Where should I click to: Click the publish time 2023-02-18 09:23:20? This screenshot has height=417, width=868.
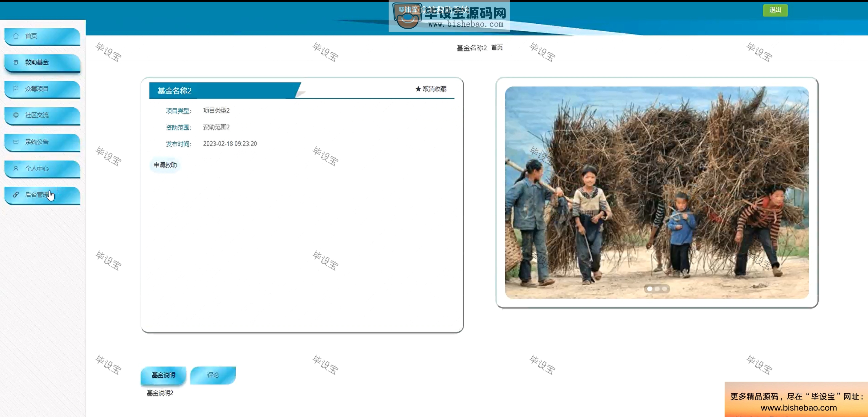(230, 144)
